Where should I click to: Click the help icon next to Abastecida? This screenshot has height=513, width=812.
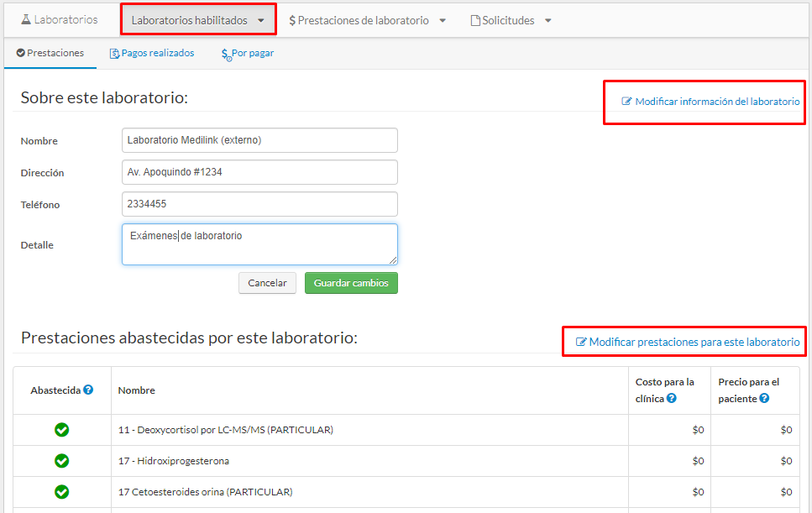tap(88, 390)
